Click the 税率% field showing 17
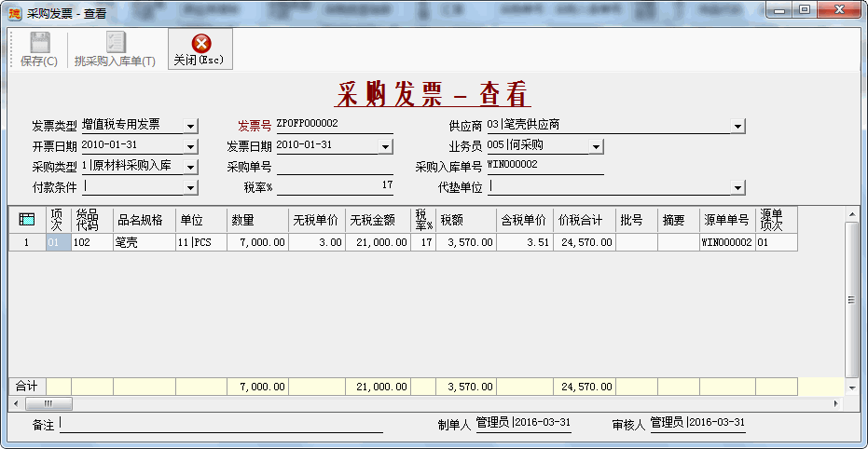Screen dimensions: 868x449 point(335,186)
